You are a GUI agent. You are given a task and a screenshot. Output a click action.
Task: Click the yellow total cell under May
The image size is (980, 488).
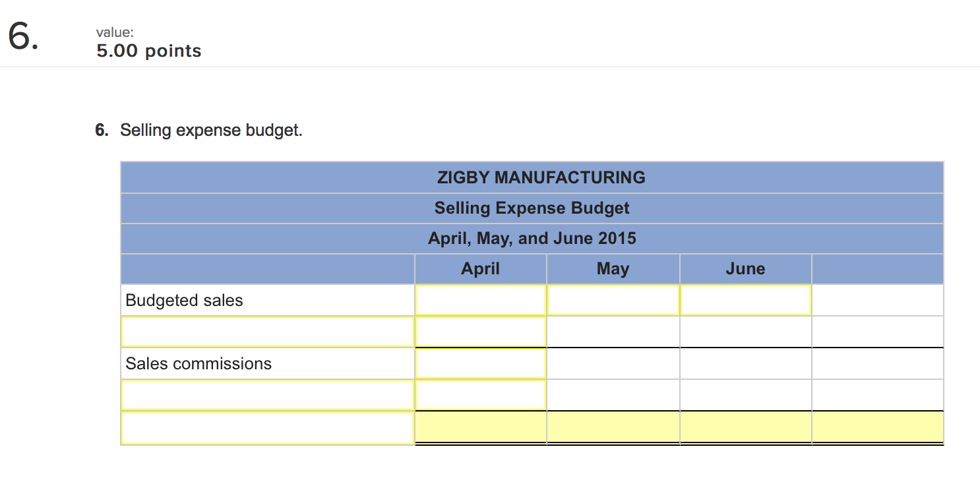coord(613,427)
